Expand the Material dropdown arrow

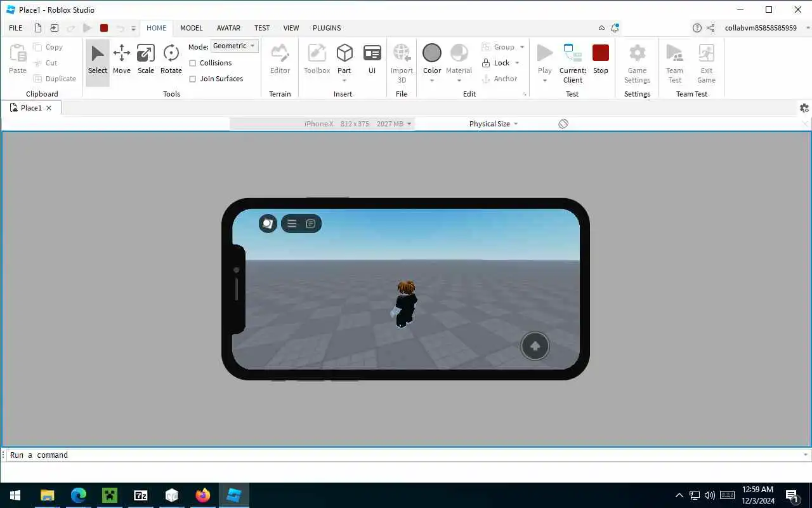pos(459,81)
